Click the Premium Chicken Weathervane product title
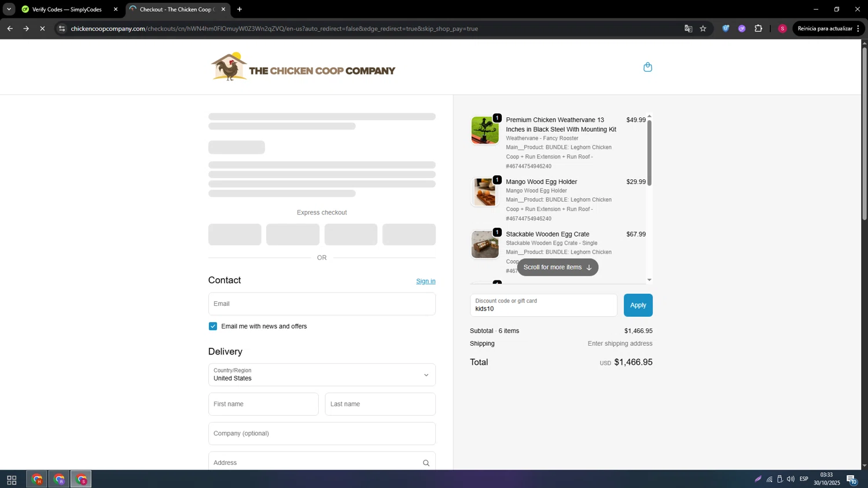Screen dimensions: 868x488 coord(561,124)
